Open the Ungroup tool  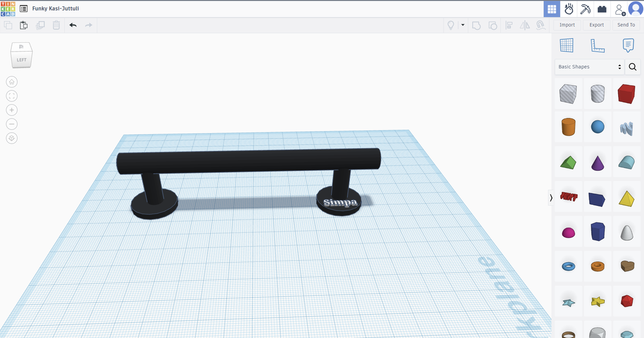coord(493,25)
